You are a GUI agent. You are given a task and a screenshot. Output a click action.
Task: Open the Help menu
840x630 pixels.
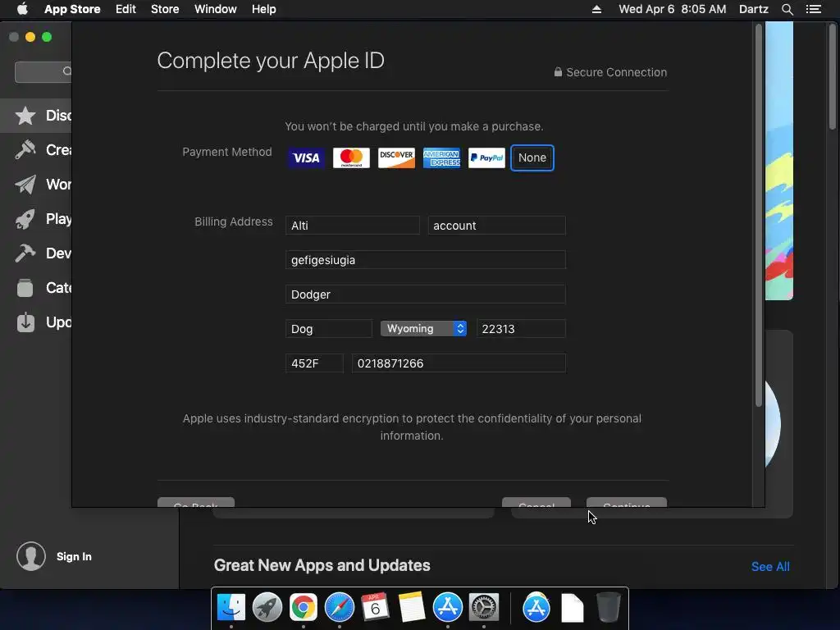pyautogui.click(x=264, y=9)
